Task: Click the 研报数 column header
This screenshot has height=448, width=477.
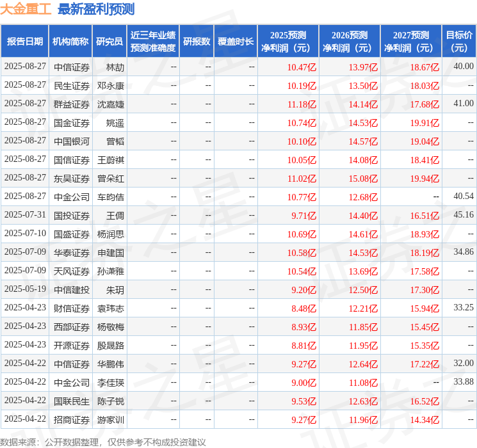Action: (x=197, y=42)
